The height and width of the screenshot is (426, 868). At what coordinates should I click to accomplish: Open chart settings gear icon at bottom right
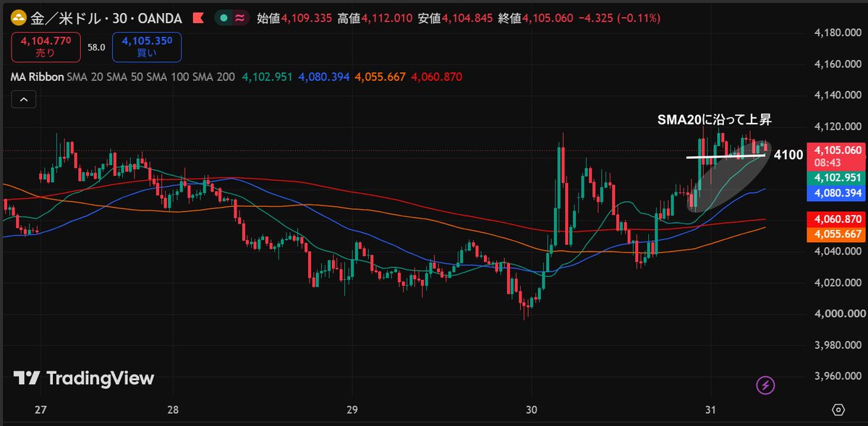pos(838,409)
